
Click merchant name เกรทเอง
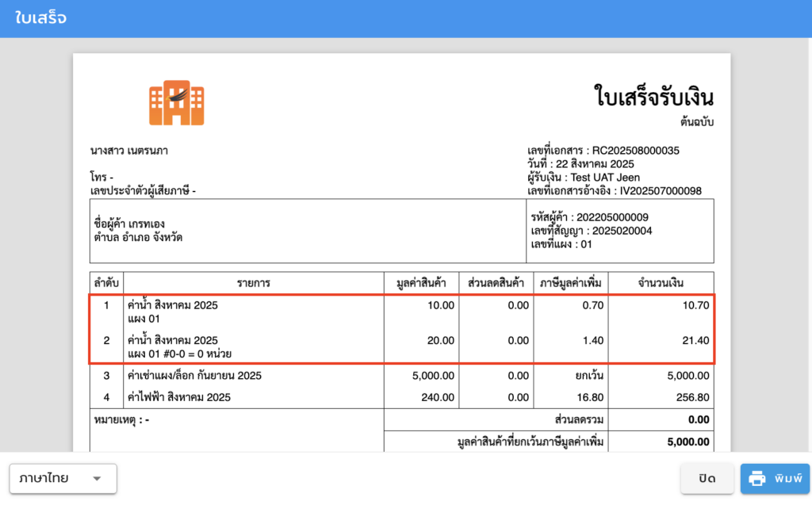pyautogui.click(x=147, y=224)
